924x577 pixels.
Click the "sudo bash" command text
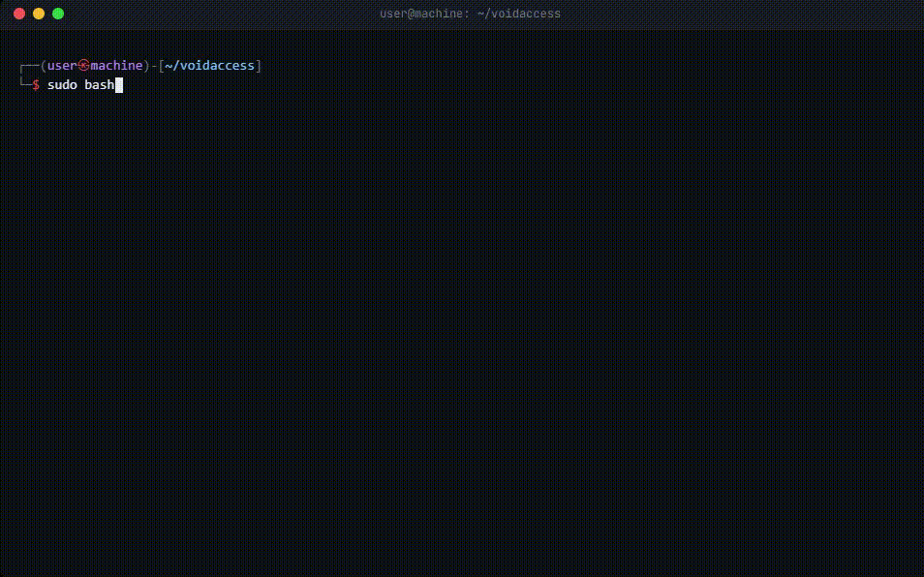pos(80,85)
